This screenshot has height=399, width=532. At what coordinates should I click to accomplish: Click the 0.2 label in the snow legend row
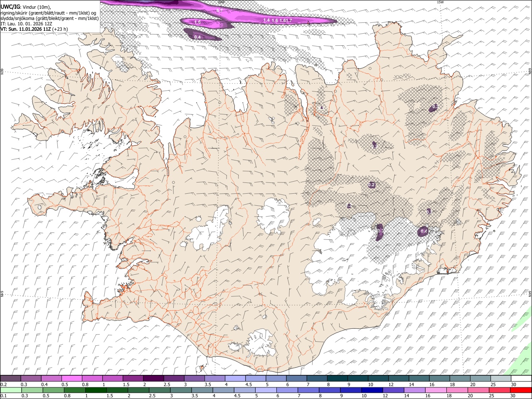point(4,384)
